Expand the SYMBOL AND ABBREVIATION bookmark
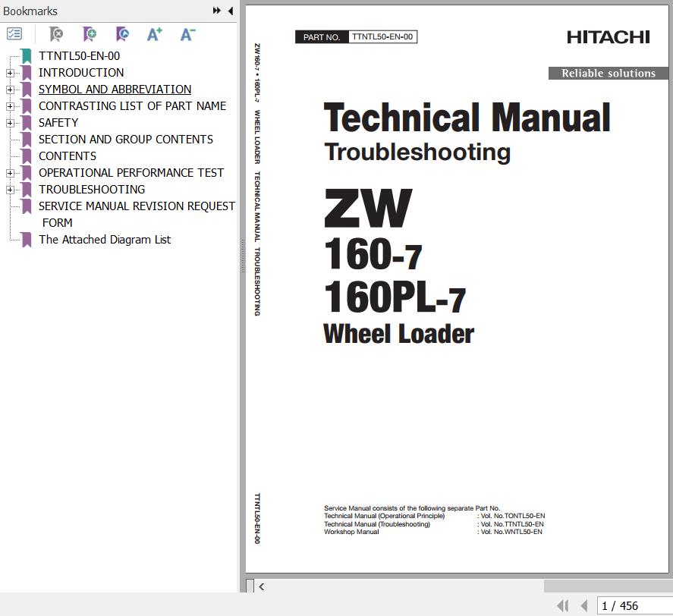 11,90
